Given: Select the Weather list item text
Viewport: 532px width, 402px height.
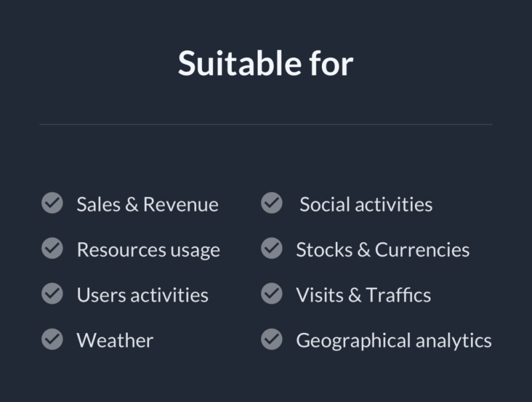Looking at the screenshot, I should coord(115,340).
